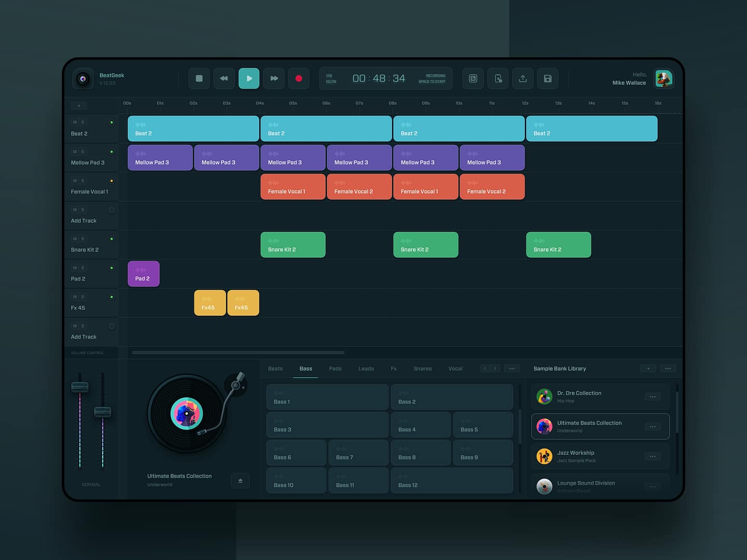Select the Bass 7 sample
Image resolution: width=747 pixels, height=560 pixels.
[x=358, y=452]
